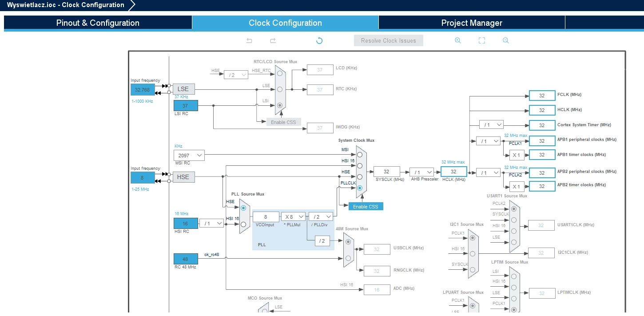This screenshot has width=644, height=316.
Task: Undo the last clock change
Action: pos(249,40)
